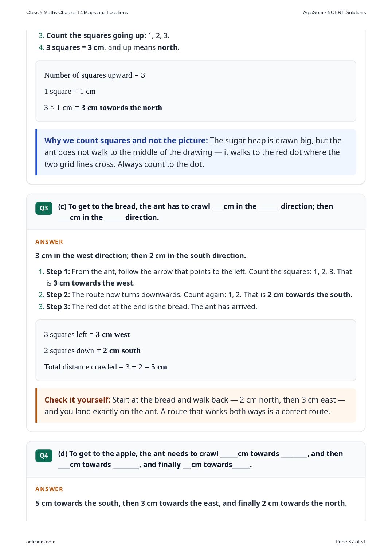The width and height of the screenshot is (392, 555).
Task: Click 'Number of squares upward = 3' line
Action: tap(94, 75)
